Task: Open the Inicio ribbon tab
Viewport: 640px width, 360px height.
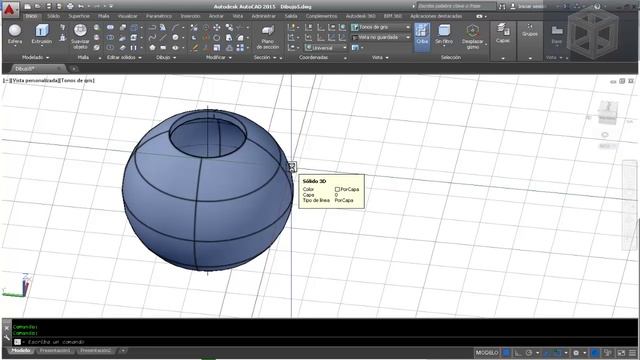Action: 31,16
